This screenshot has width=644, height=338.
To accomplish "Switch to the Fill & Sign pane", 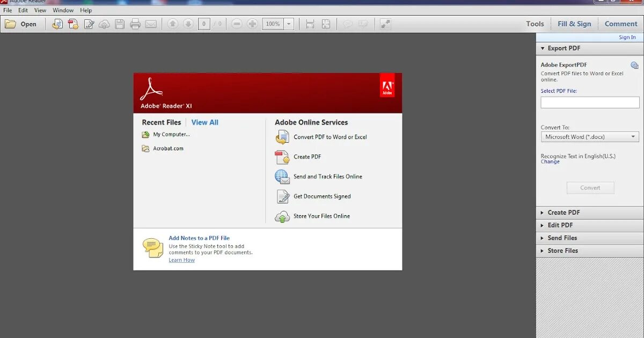I will [574, 24].
